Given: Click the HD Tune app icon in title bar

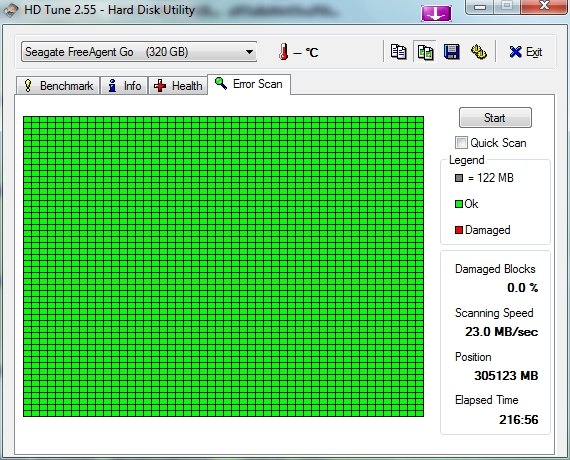Looking at the screenshot, I should click(x=11, y=10).
